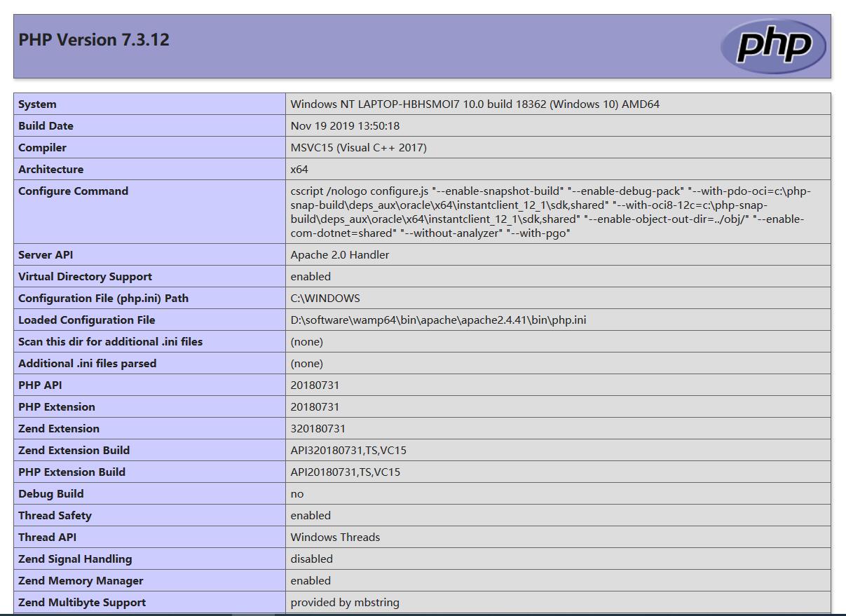The image size is (846, 616).
Task: Click 'Scan this dir for additional .ini files'
Action: click(x=110, y=342)
